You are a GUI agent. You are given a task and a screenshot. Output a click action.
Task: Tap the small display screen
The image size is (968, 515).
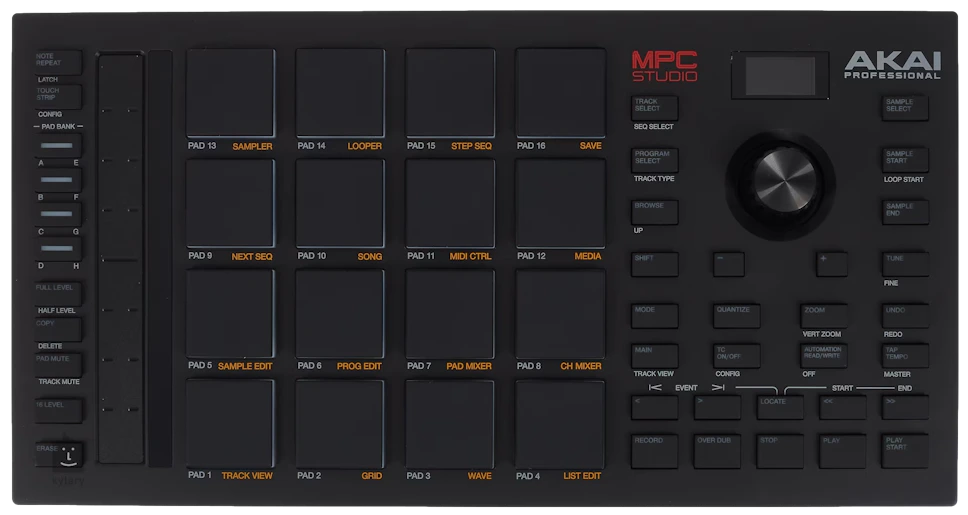coord(780,76)
